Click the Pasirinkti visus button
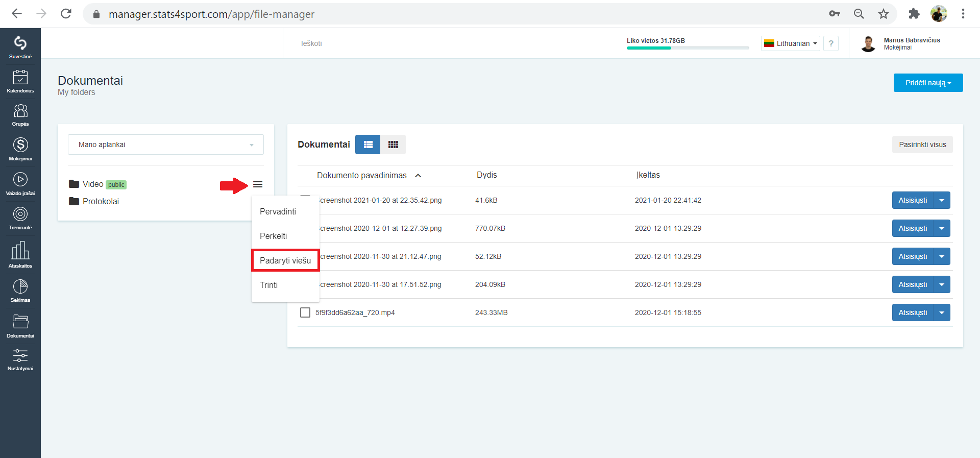Image resolution: width=980 pixels, height=458 pixels. pos(922,144)
